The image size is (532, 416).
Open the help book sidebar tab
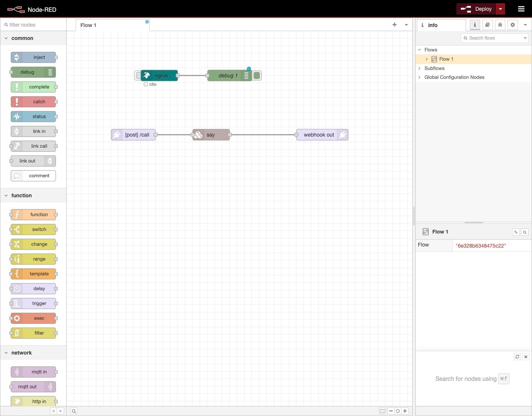pyautogui.click(x=487, y=25)
